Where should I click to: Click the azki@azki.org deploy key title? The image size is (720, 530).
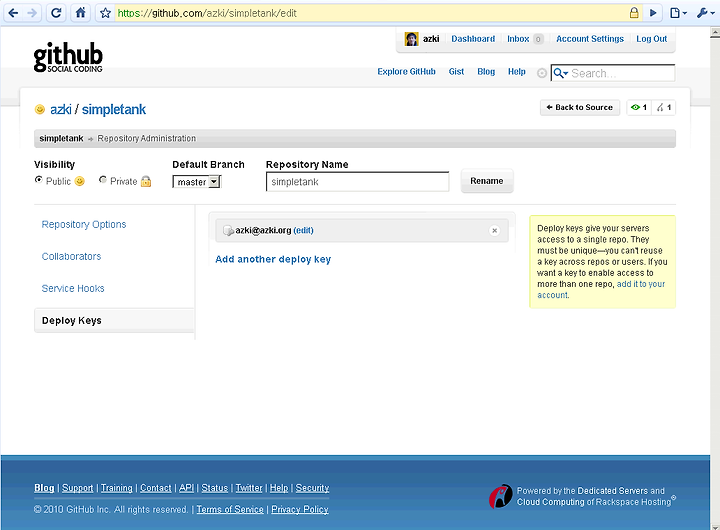coord(263,230)
